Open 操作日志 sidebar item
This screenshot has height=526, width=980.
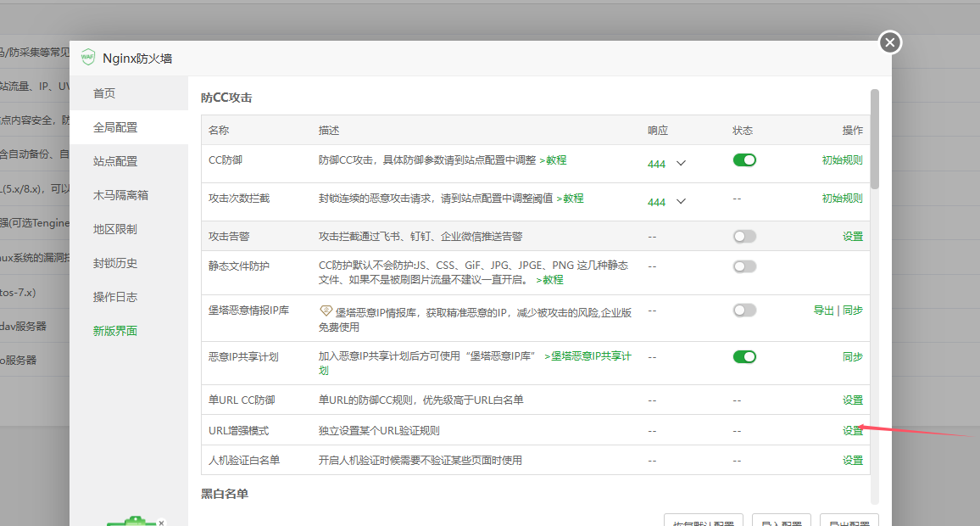tap(130, 297)
